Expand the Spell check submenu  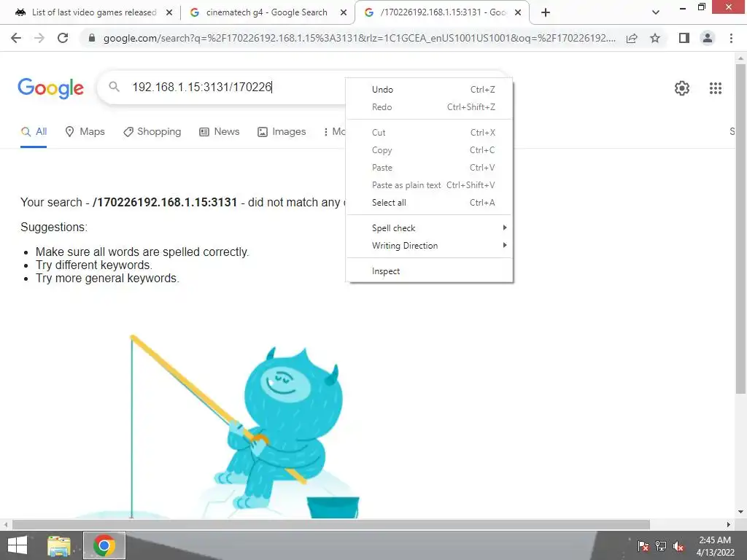point(430,228)
